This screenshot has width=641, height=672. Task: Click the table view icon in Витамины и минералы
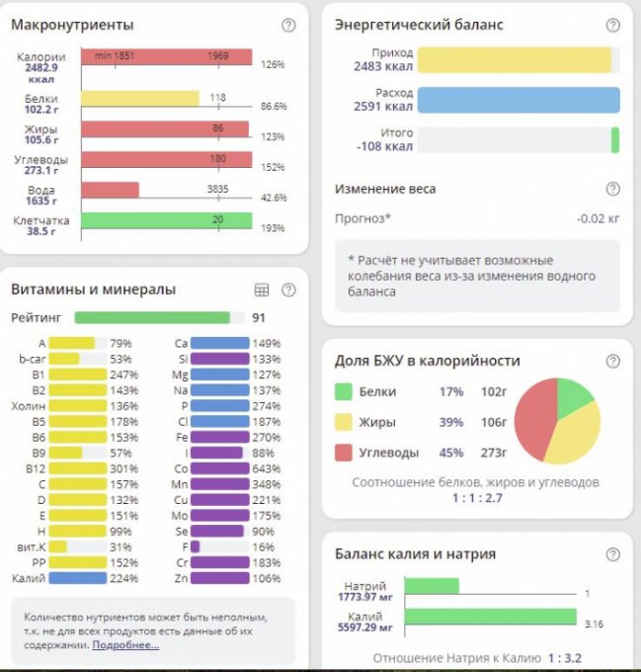[262, 290]
